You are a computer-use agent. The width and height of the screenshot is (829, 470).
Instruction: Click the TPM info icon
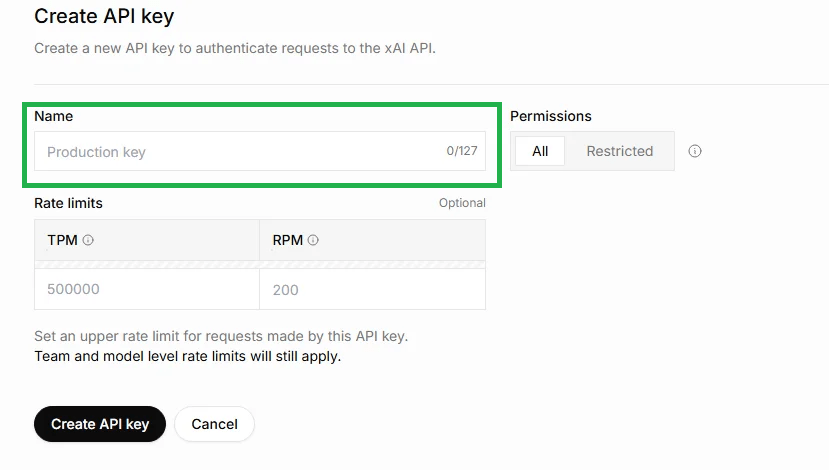88,240
